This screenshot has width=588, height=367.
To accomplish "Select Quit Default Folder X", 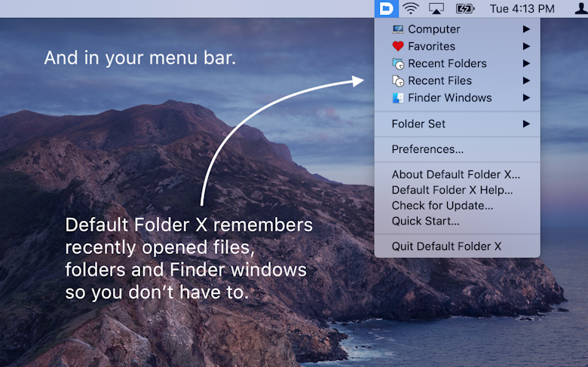I will (x=458, y=246).
